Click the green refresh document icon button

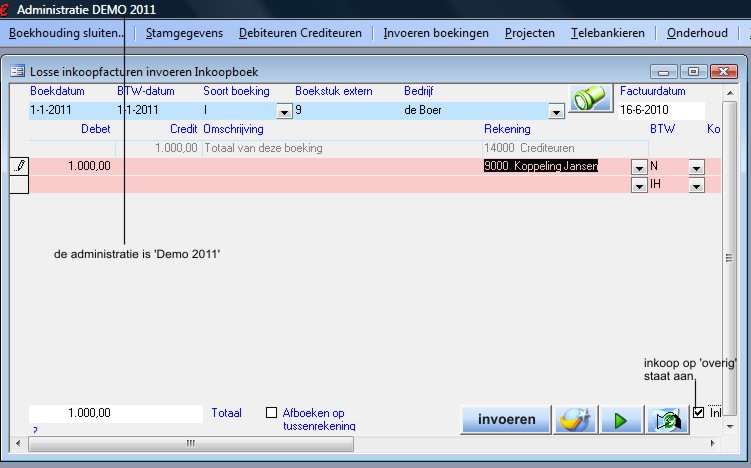666,420
